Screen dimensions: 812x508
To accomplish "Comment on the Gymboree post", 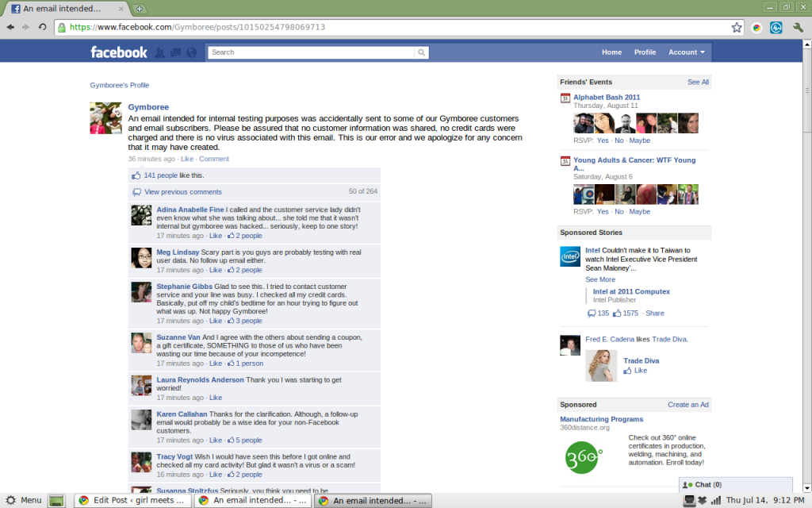I will tap(214, 159).
